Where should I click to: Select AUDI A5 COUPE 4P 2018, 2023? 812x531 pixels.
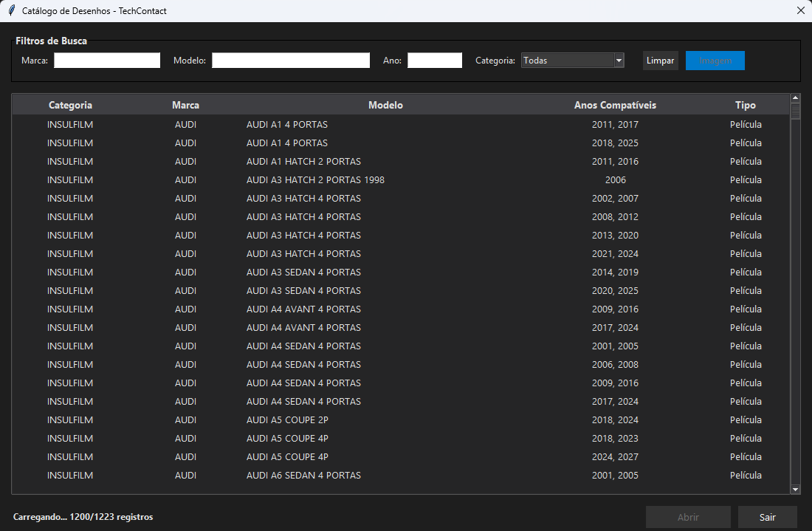(401, 439)
